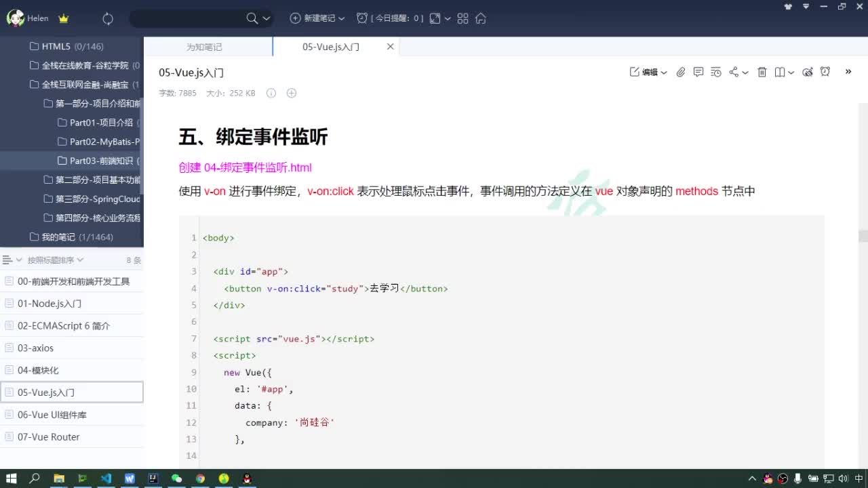The height and width of the screenshot is (488, 868).
Task: Open Chrome from the taskbar
Action: point(200,479)
